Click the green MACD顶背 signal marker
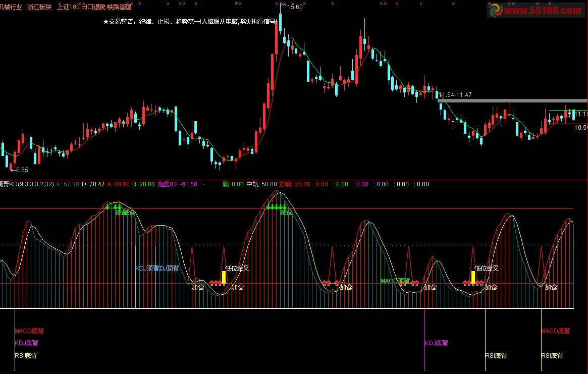 point(395,281)
